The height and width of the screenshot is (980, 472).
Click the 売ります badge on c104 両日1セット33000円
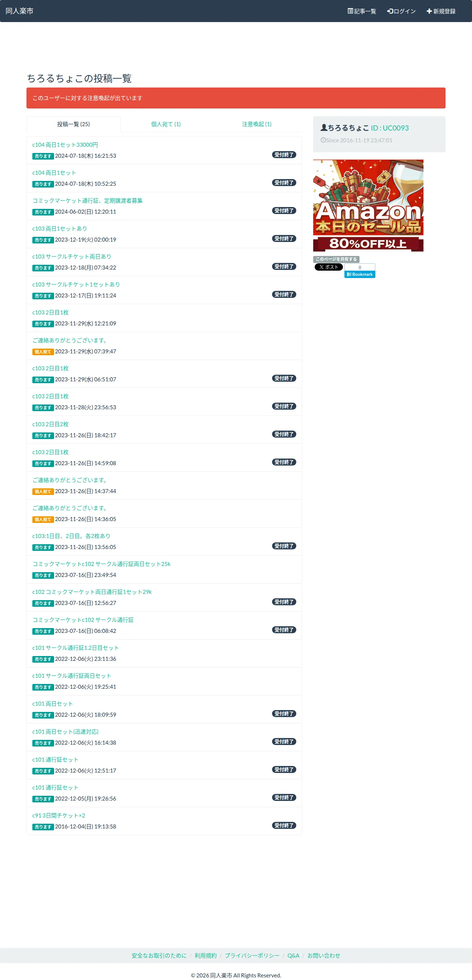coord(43,156)
